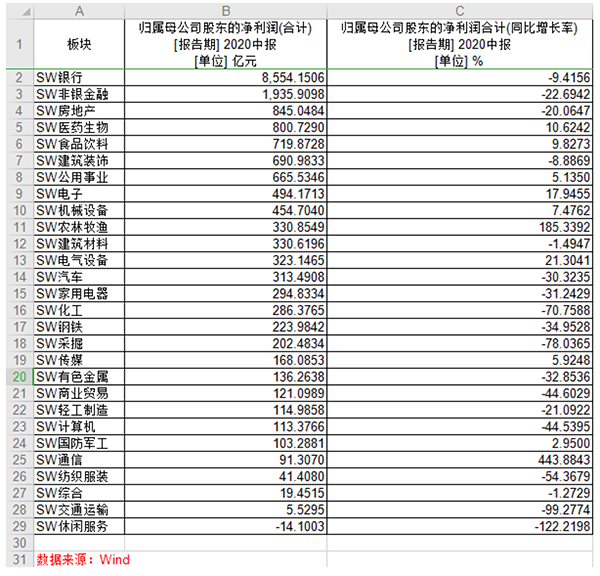Viewport: 600px width, 576px height.
Task: Click the SW有色金属 cell
Action: pyautogui.click(x=80, y=377)
